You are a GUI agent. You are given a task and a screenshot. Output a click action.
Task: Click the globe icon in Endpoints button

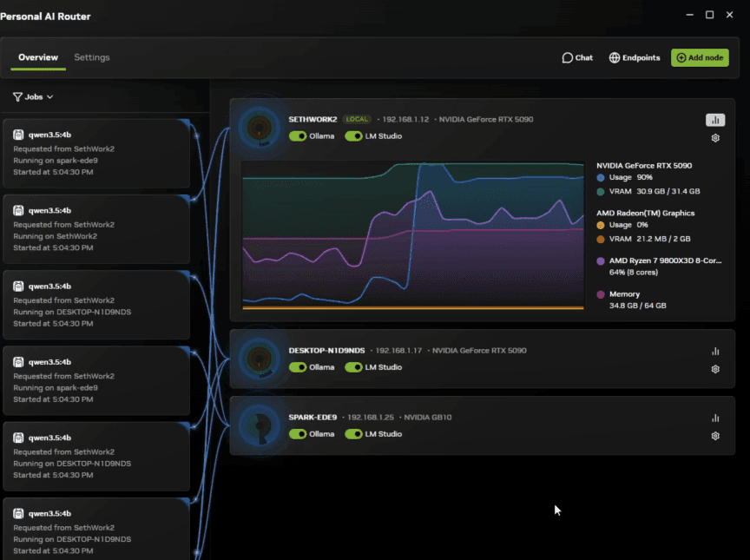(615, 58)
